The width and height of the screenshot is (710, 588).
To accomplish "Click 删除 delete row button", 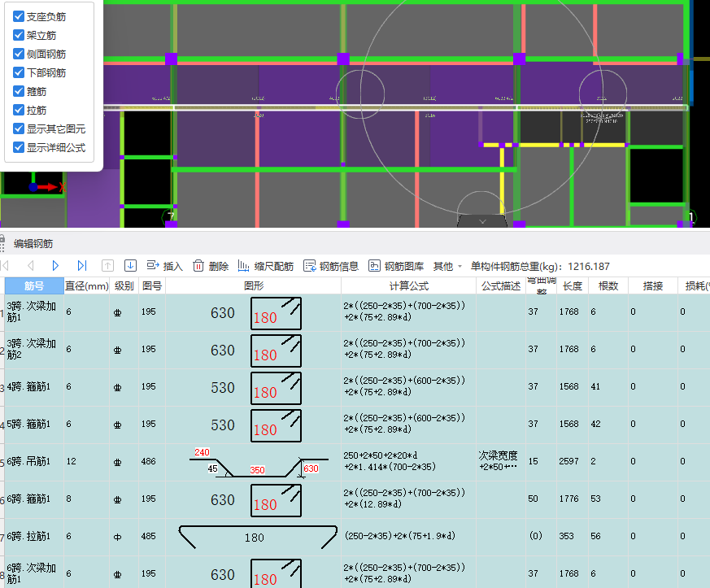I will [x=211, y=266].
